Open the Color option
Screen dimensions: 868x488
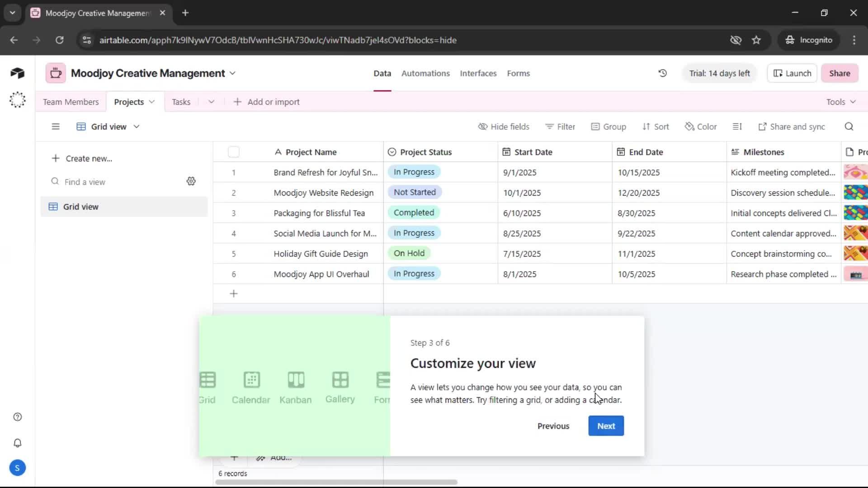coord(701,127)
